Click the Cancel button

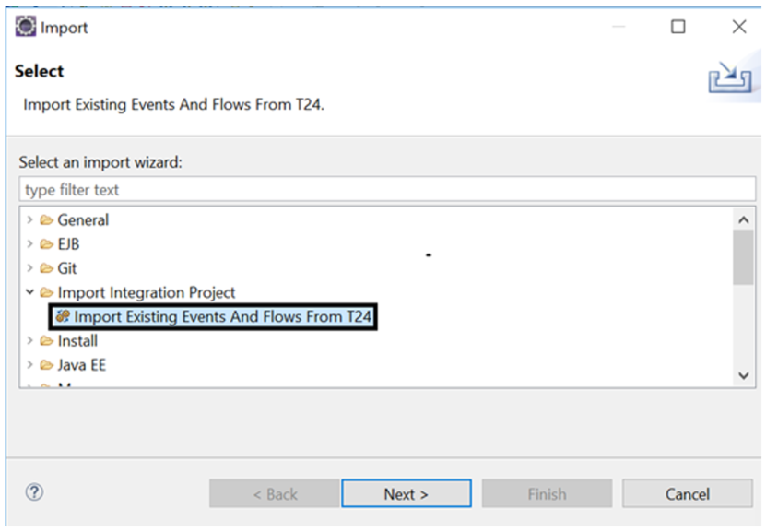pos(687,493)
